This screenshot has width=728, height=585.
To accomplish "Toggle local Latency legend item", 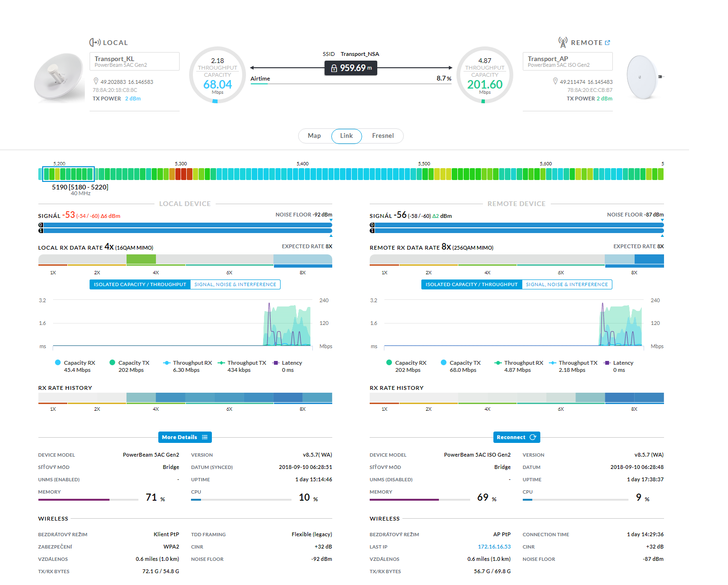I will 287,366.
